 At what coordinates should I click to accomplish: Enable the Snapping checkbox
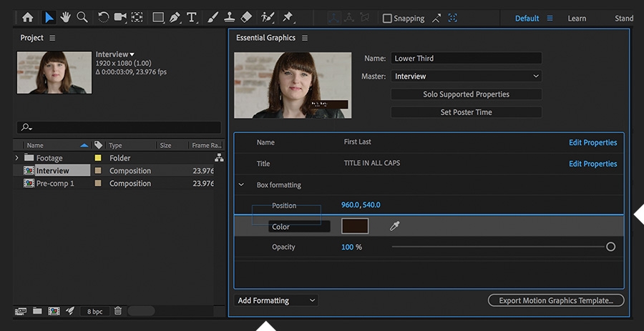click(x=387, y=19)
